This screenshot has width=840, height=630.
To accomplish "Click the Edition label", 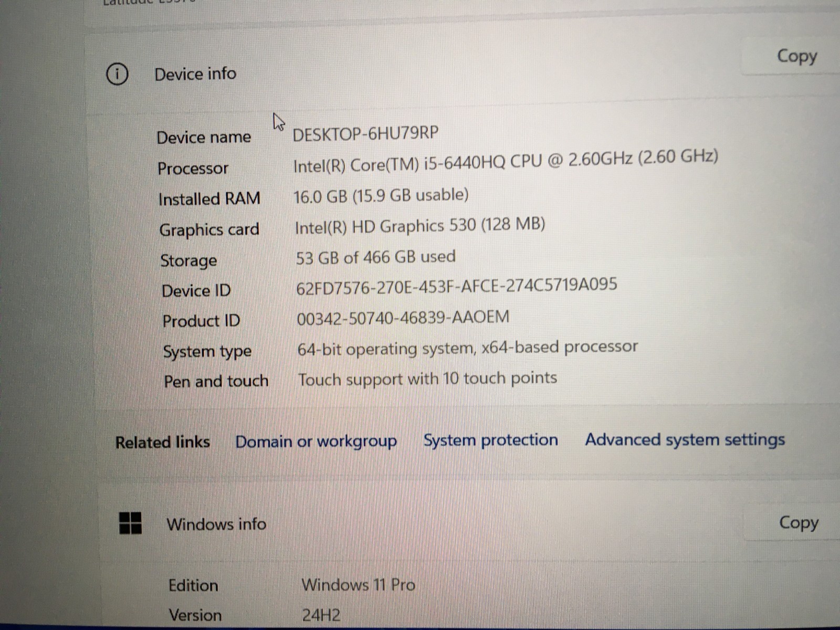I will point(193,585).
